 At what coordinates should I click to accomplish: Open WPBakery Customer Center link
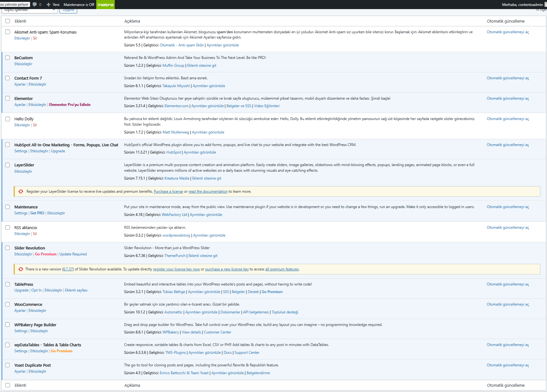click(x=218, y=332)
